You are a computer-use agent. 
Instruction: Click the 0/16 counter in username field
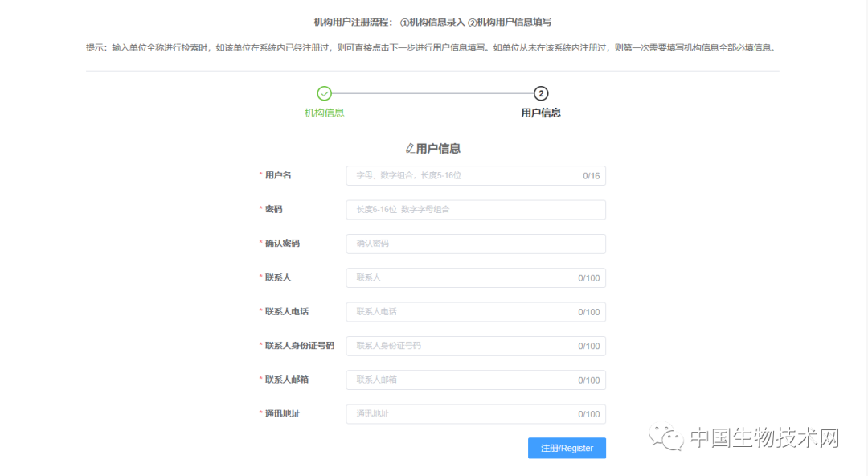(x=591, y=176)
